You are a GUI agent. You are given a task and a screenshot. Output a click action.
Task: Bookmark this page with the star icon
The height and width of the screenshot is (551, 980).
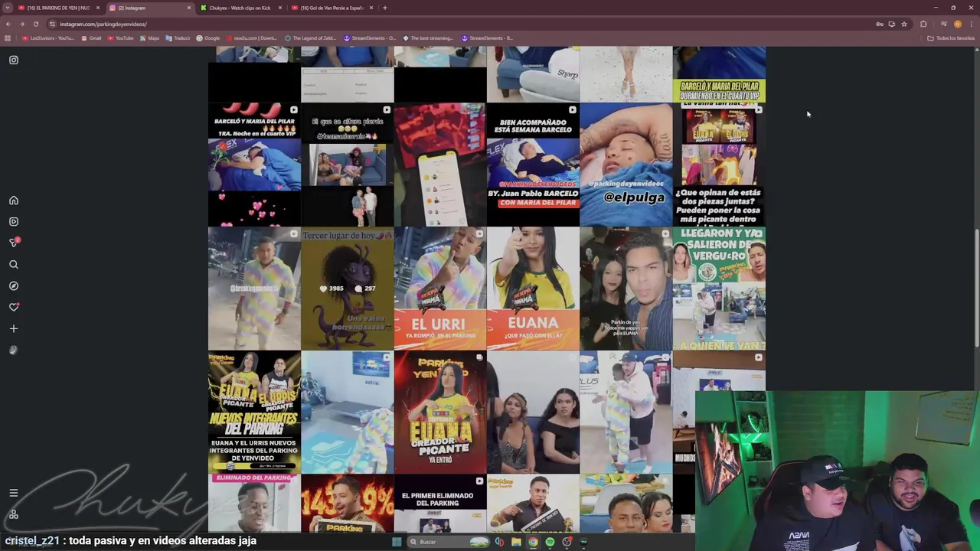click(x=904, y=24)
